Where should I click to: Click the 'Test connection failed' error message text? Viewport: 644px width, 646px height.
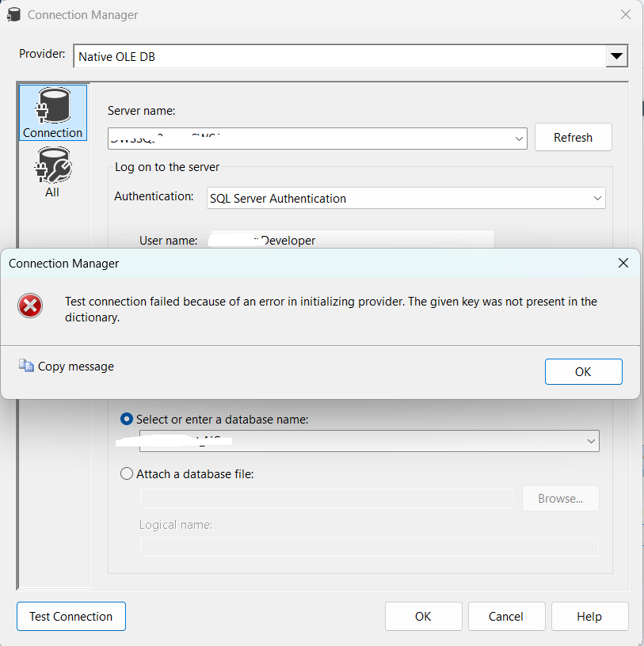coord(330,310)
